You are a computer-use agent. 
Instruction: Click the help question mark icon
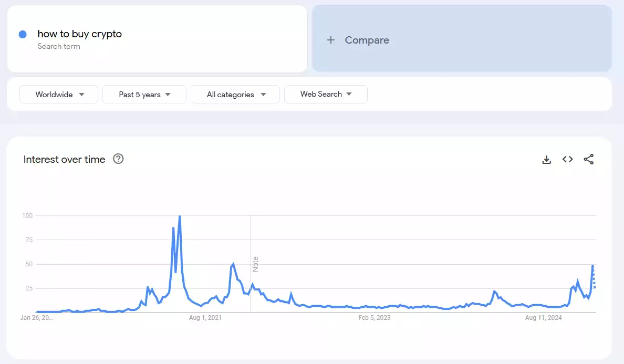[118, 159]
